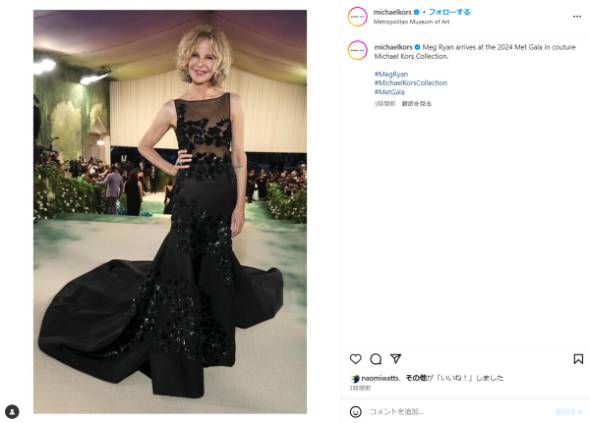
Task: Open the emoji picker smiley icon
Action: 356,412
